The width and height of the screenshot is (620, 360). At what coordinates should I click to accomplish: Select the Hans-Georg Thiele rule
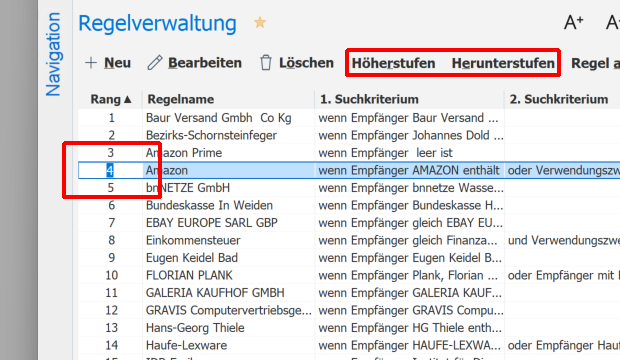195,328
